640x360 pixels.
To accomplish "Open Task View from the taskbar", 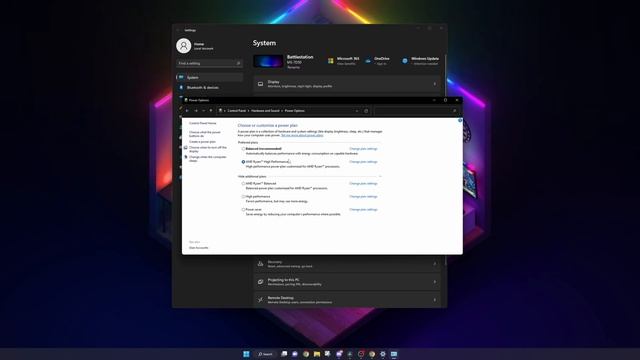I will pyautogui.click(x=284, y=354).
